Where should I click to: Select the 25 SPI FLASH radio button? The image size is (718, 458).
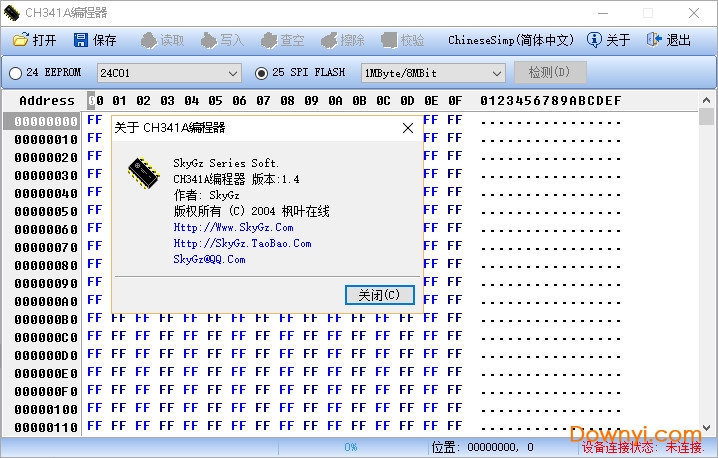coord(262,73)
